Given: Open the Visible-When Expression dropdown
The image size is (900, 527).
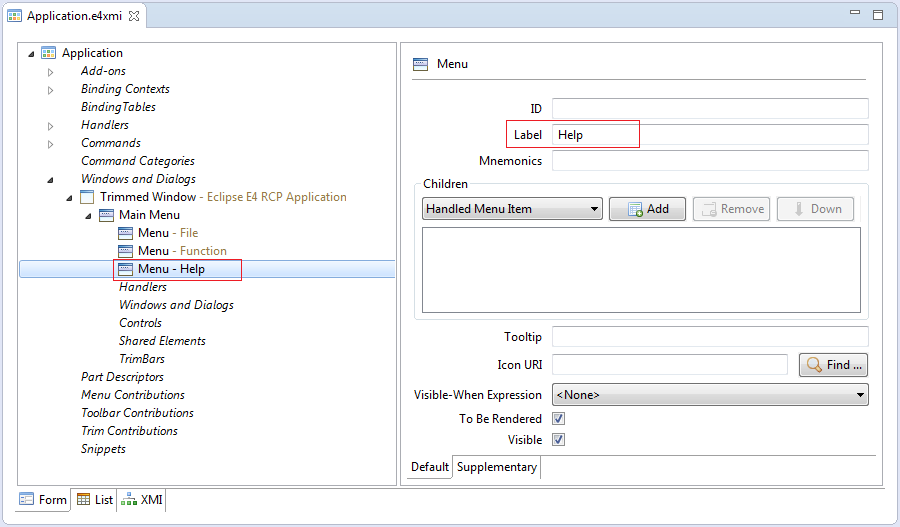Looking at the screenshot, I should point(710,395).
